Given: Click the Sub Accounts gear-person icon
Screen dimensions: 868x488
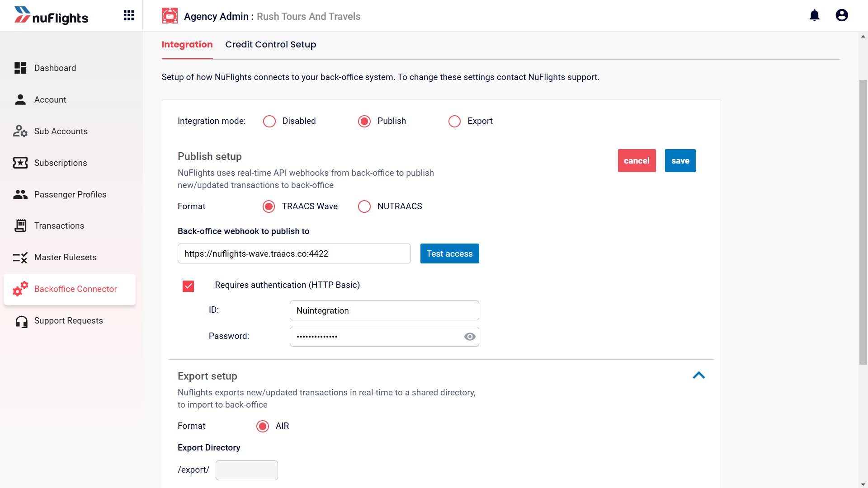Looking at the screenshot, I should tap(20, 131).
